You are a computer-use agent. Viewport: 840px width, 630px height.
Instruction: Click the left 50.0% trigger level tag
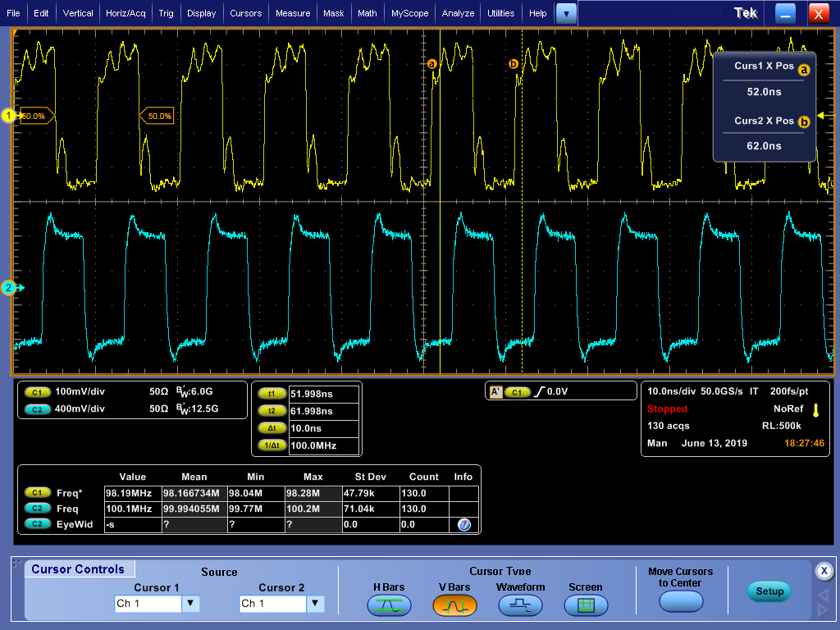37,116
